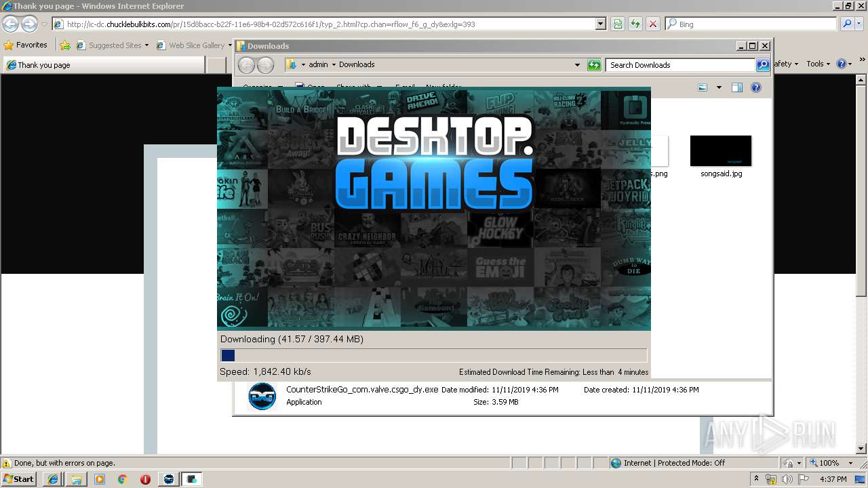Click the admin breadcrumb segment
Image resolution: width=868 pixels, height=488 pixels.
click(318, 65)
